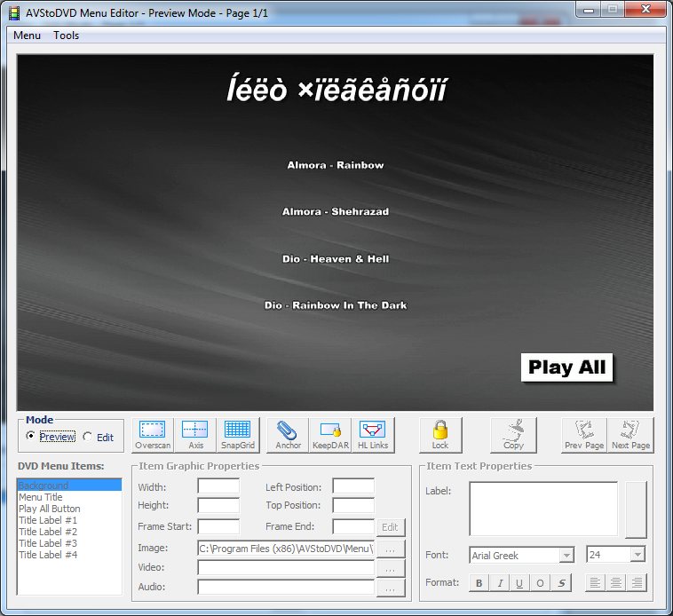Open the Tools menu
This screenshot has width=673, height=616.
[66, 36]
